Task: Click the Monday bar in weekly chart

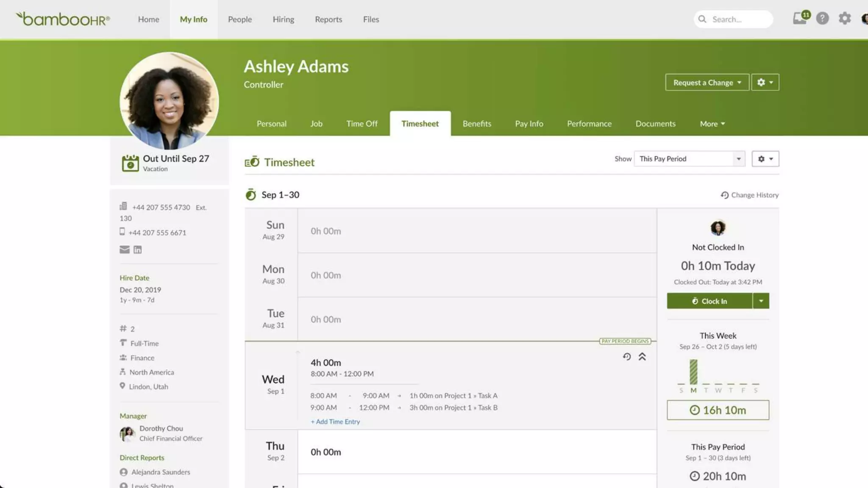Action: click(693, 372)
